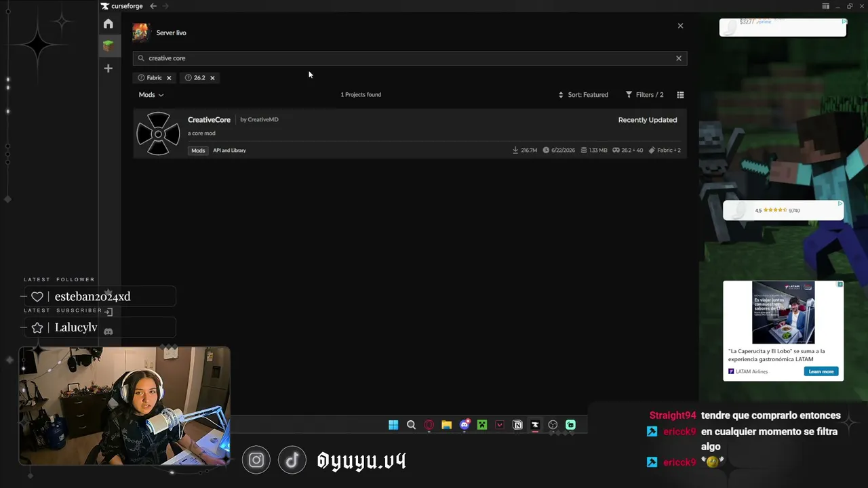868x488 pixels.
Task: Remove the Fabric filter chip
Action: coord(169,78)
